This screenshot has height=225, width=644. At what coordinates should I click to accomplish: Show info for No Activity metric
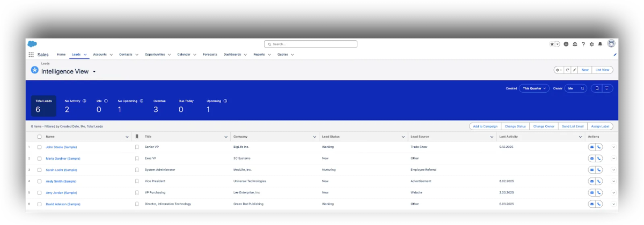pyautogui.click(x=85, y=101)
